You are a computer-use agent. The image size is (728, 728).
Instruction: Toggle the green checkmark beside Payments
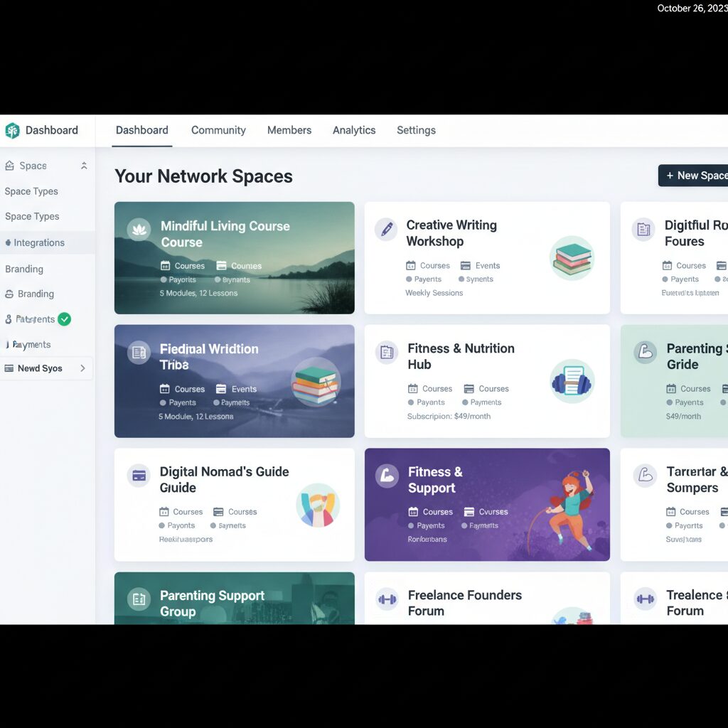pyautogui.click(x=64, y=319)
